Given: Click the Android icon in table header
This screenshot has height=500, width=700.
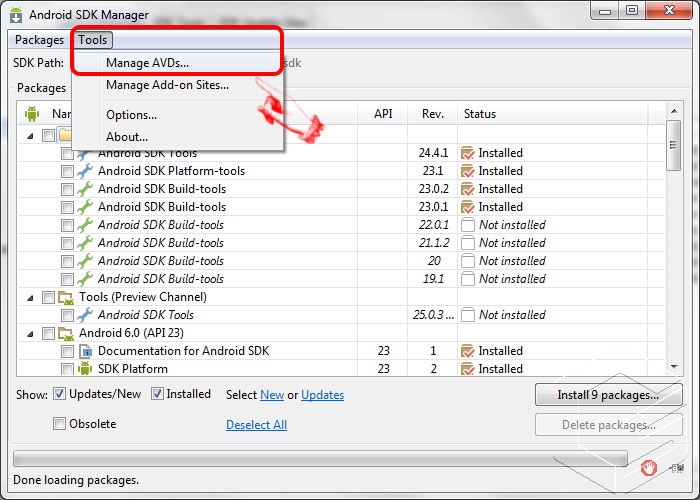Looking at the screenshot, I should [x=32, y=114].
